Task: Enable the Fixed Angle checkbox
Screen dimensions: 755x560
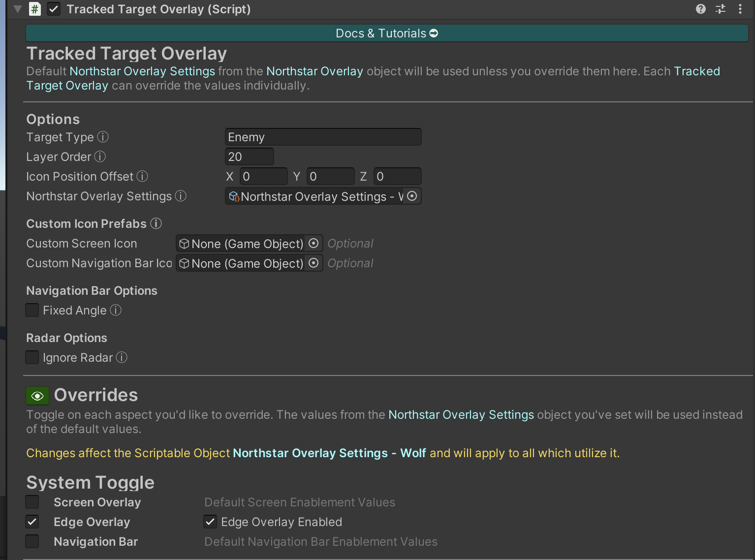Action: (x=32, y=310)
